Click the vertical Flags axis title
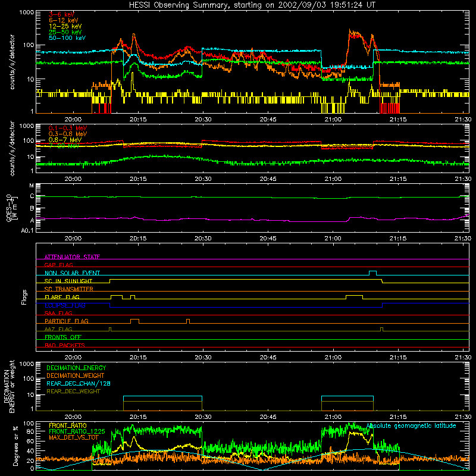Viewport: 476px width, 476px height. [x=24, y=297]
